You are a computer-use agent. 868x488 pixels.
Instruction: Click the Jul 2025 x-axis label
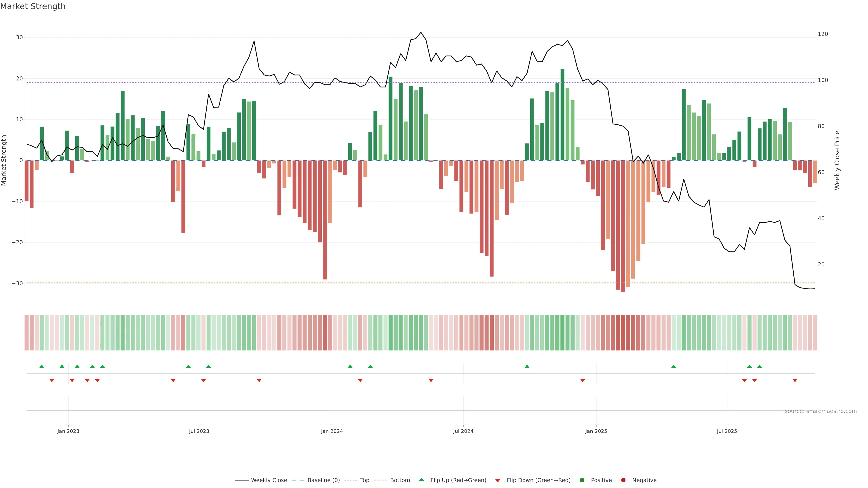pyautogui.click(x=726, y=431)
